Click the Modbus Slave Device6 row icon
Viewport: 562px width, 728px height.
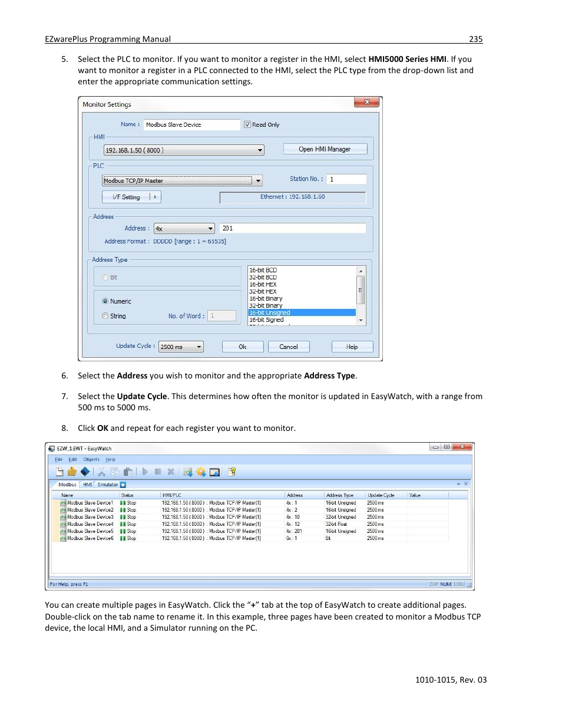(x=63, y=538)
